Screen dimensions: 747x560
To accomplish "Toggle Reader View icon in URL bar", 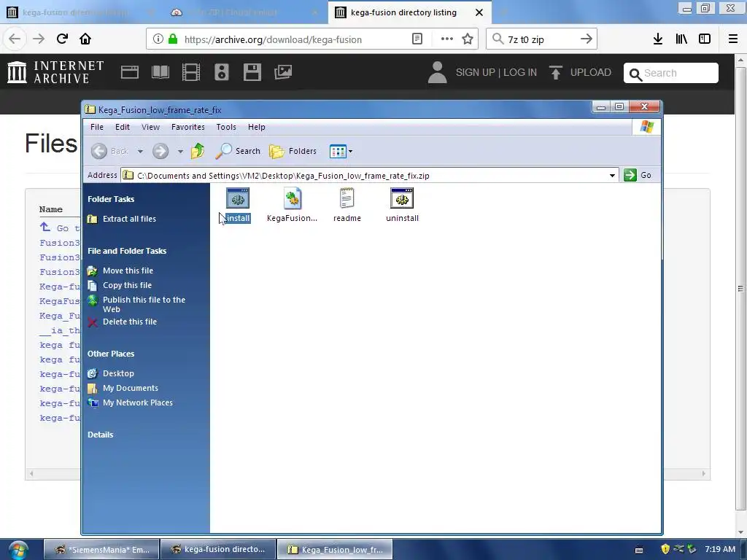I will click(417, 39).
